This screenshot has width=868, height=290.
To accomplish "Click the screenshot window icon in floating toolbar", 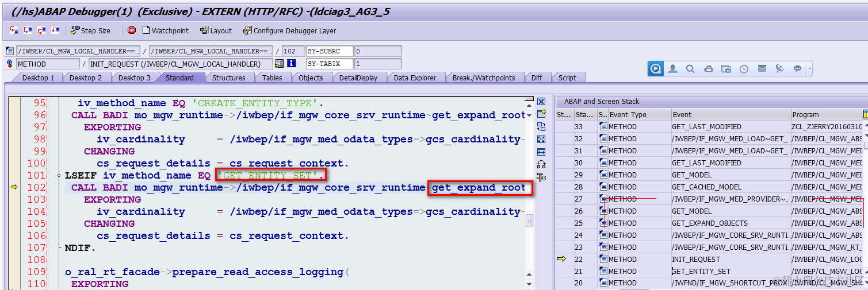I will tap(726, 69).
